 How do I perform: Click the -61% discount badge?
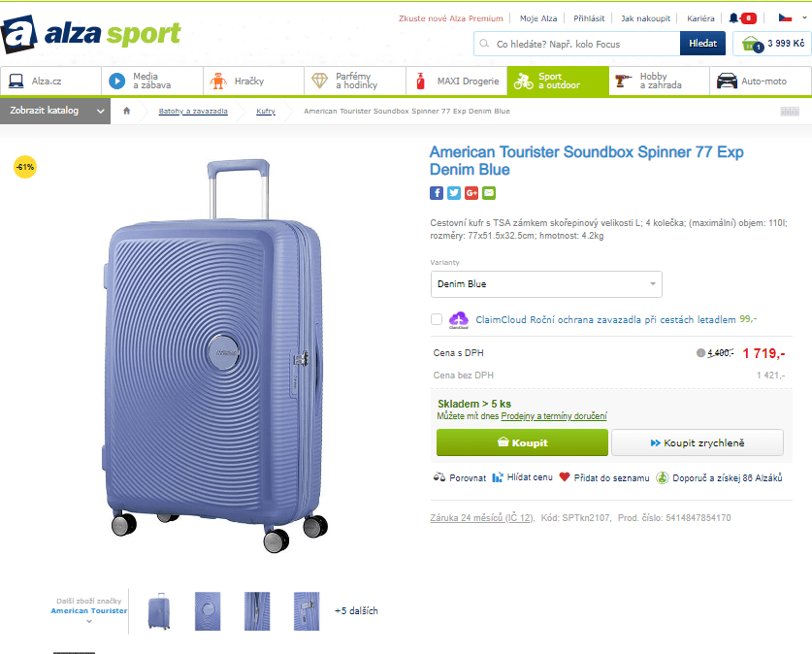tap(24, 167)
